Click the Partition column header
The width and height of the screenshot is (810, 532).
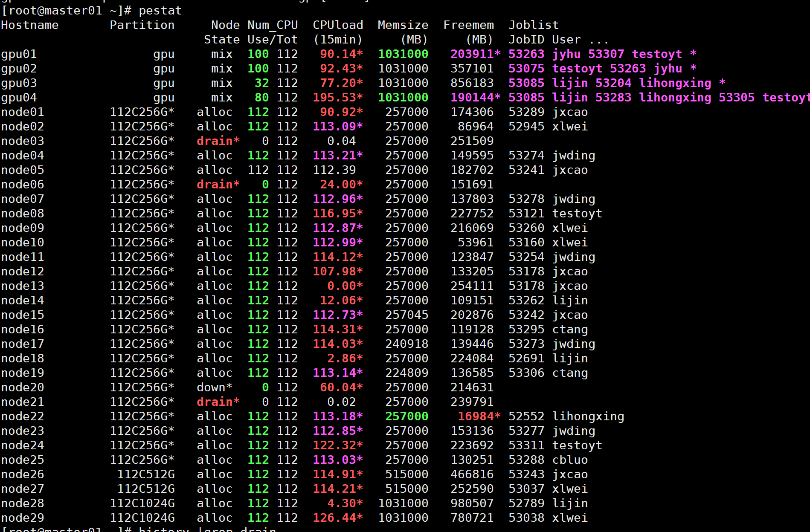(x=142, y=25)
